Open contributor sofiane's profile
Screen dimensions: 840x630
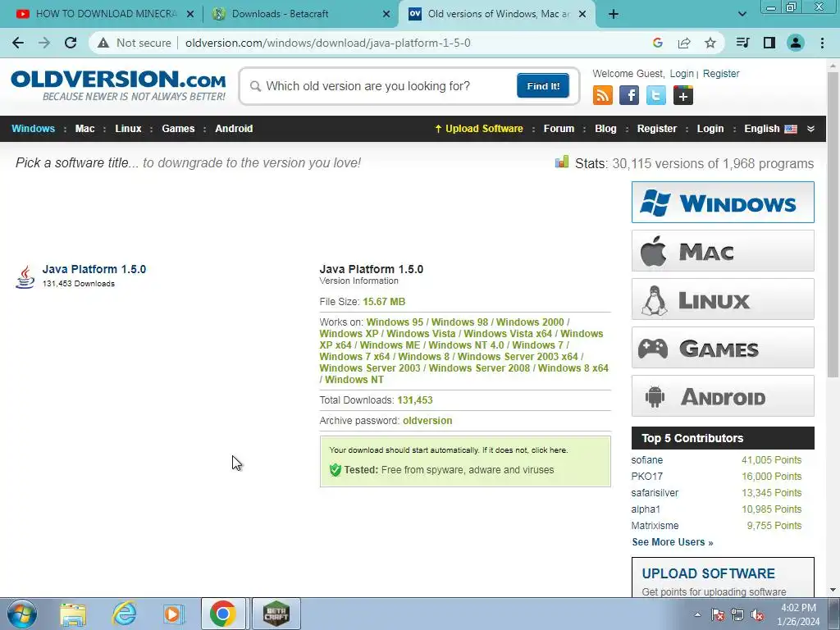(646, 460)
